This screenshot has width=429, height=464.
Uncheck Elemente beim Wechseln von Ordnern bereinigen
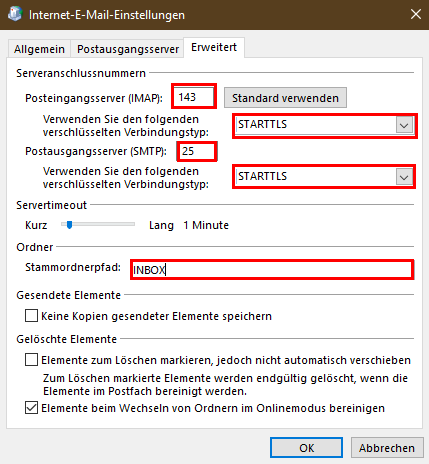click(x=31, y=408)
